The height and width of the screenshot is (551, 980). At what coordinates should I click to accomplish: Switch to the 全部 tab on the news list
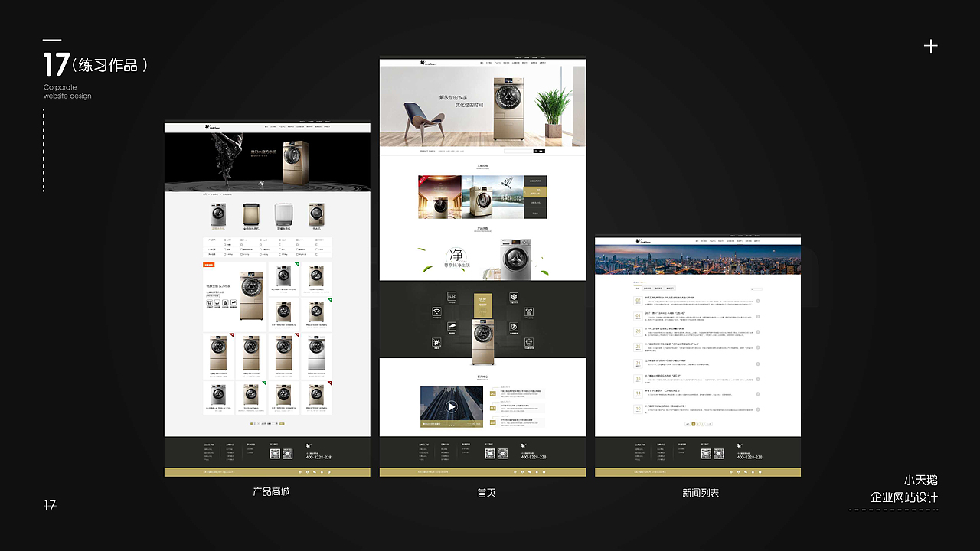point(638,289)
